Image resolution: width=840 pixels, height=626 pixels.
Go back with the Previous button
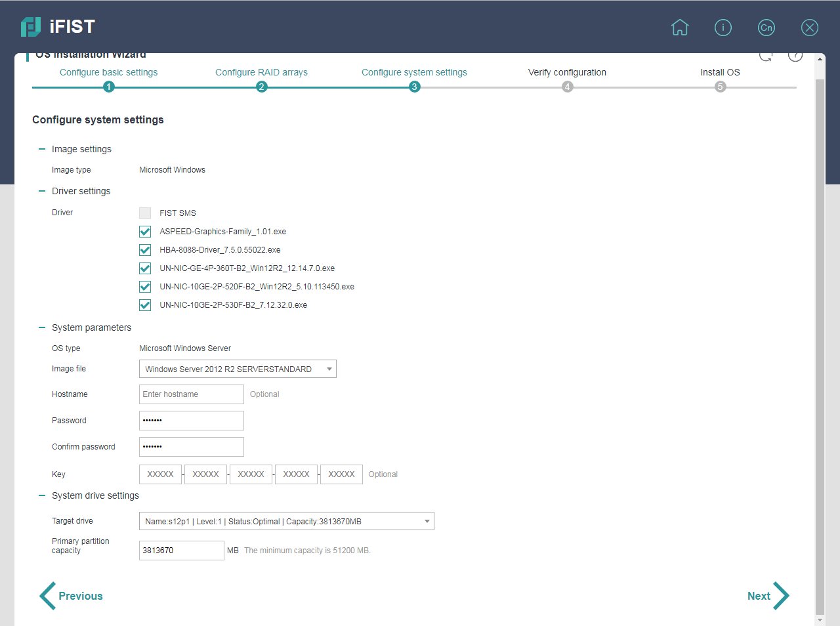(x=72, y=596)
